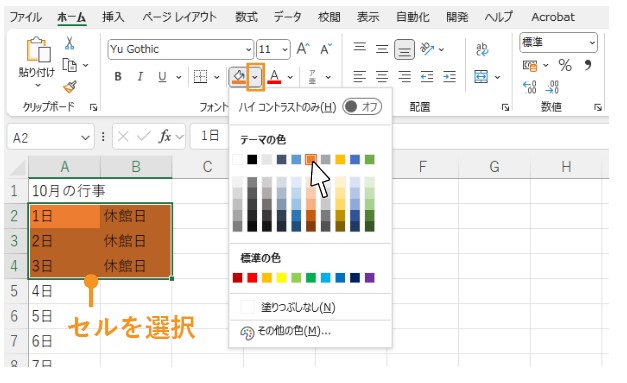Click the percent style icon
Image resolution: width=627 pixels, height=383 pixels.
(x=565, y=65)
